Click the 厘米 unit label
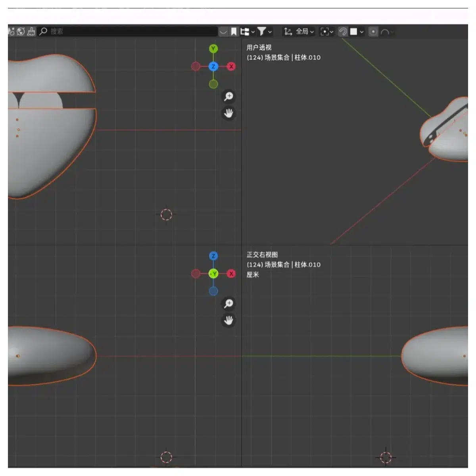Viewport: 476px width, 476px height. [253, 274]
